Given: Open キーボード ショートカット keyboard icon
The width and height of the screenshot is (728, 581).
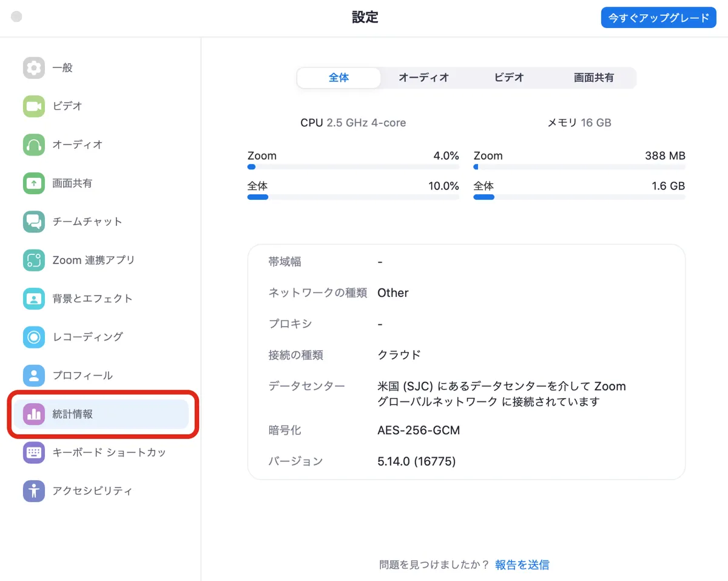Looking at the screenshot, I should [34, 452].
